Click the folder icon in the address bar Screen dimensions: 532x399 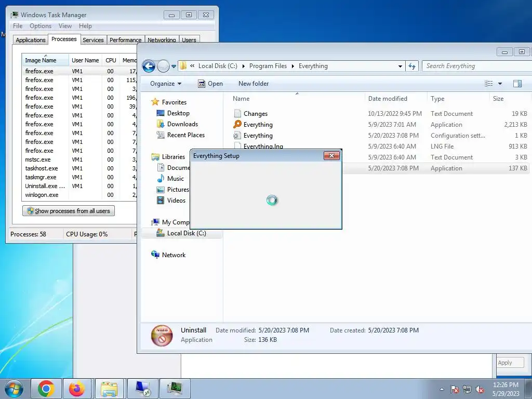tap(183, 66)
